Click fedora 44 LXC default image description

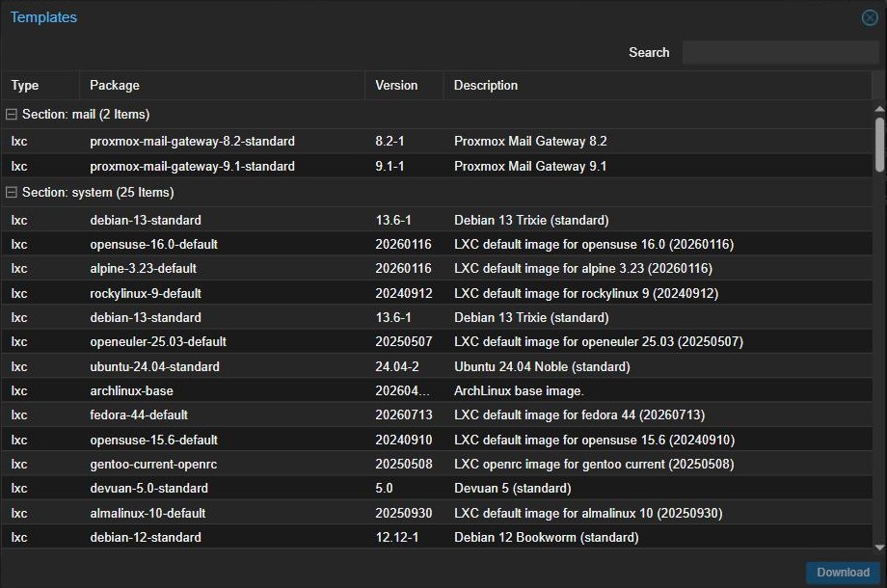pyautogui.click(x=579, y=415)
